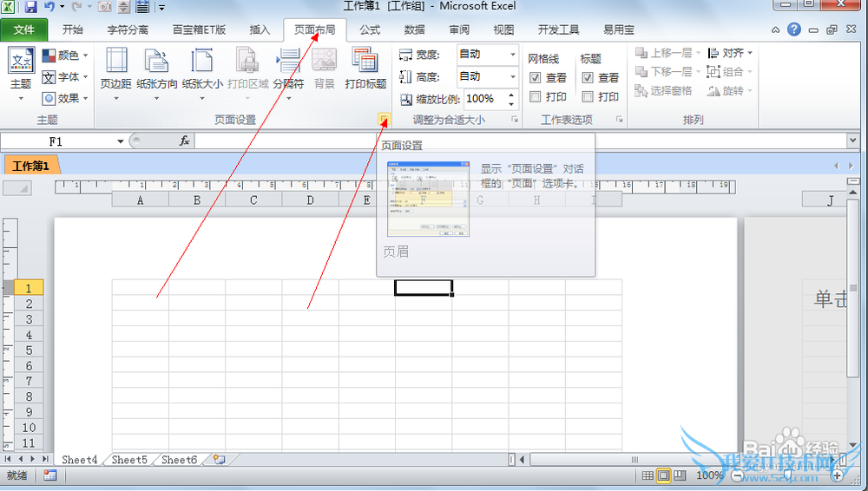Viewport: 868px width, 491px height.
Task: Click the Send Backward (下移一层) icon
Action: [641, 72]
